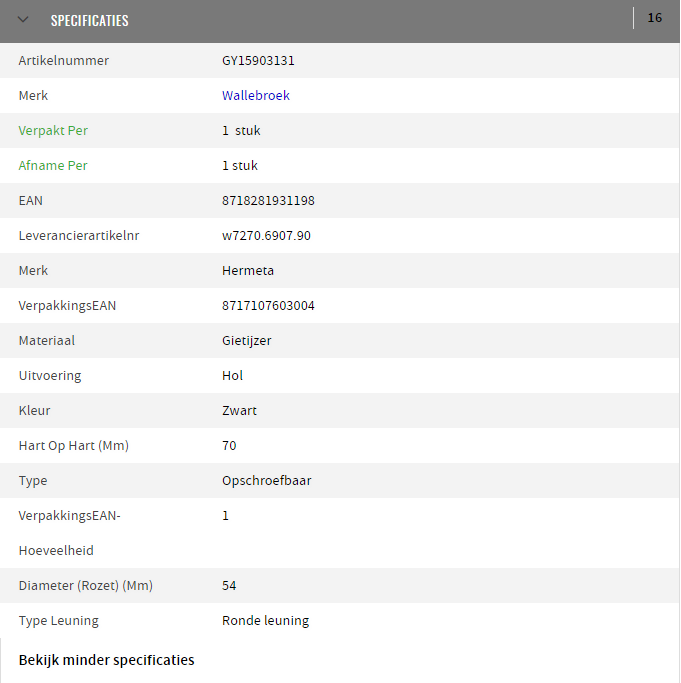Click the Type Leuning value Ronde leuning
The image size is (681, 683).
coord(265,620)
